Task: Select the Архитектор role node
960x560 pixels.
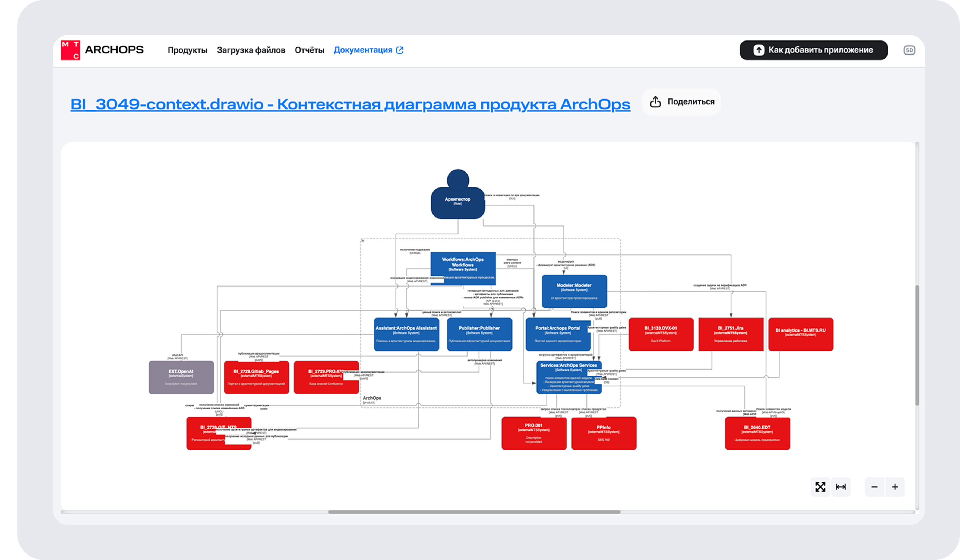Action: point(457,202)
